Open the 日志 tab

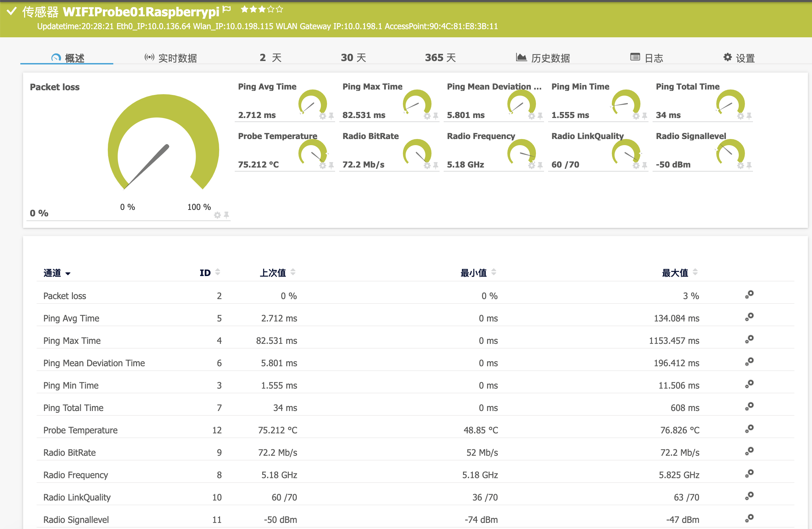pos(647,58)
